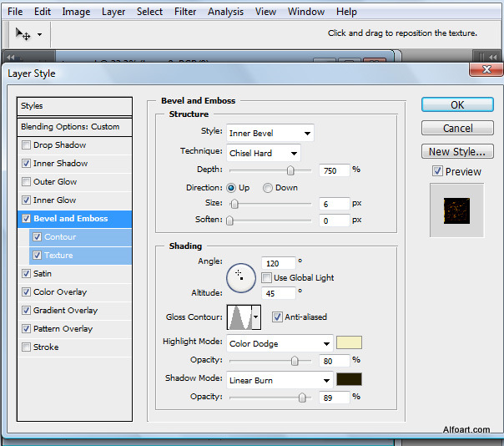Open the Highlight Mode Color Dodge dropdown

pos(280,344)
